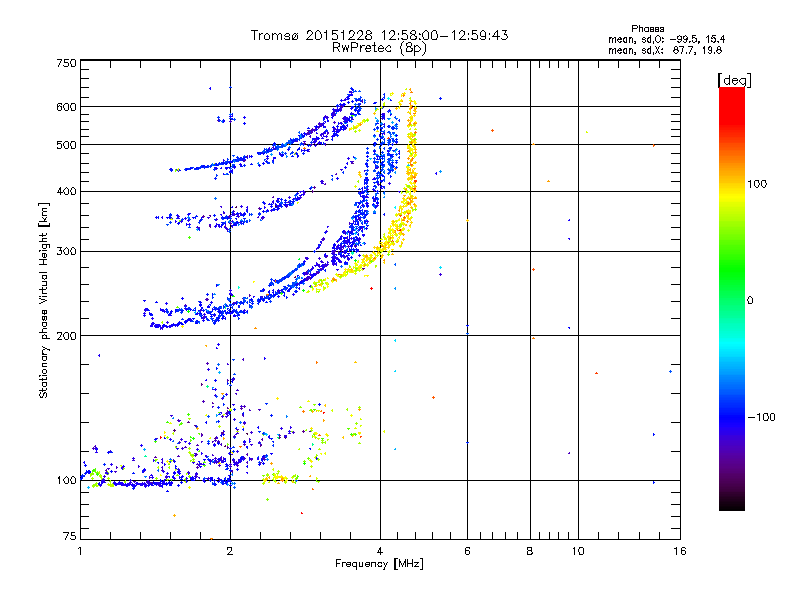Click the x-axis tick label '16'
Viewport: 800px width, 600px height.
tap(680, 551)
